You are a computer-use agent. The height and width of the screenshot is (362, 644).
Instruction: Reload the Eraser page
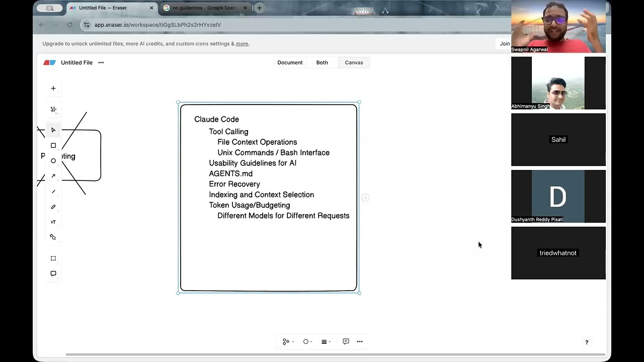pyautogui.click(x=69, y=25)
